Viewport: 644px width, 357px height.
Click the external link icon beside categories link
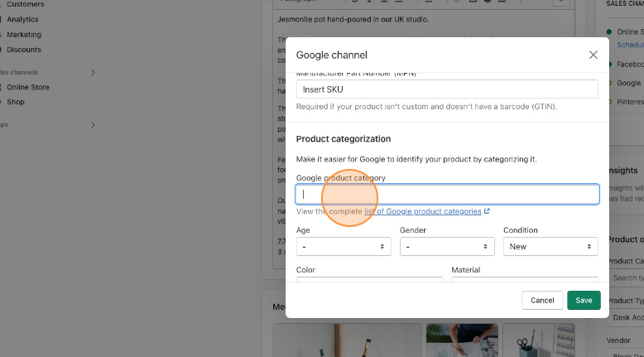(487, 211)
